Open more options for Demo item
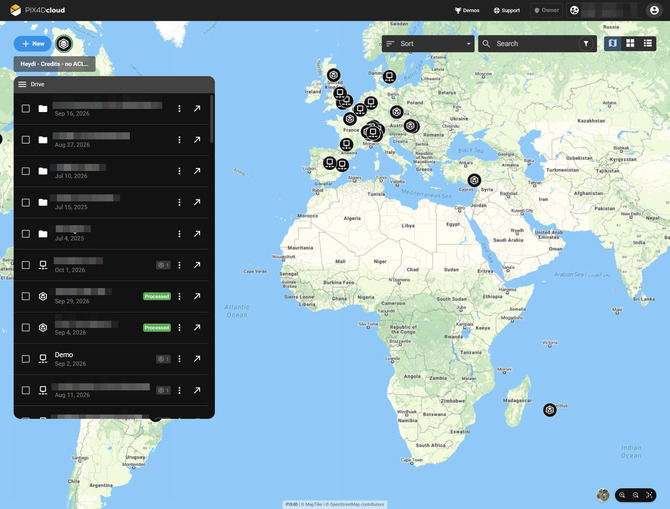This screenshot has height=509, width=670. click(179, 359)
